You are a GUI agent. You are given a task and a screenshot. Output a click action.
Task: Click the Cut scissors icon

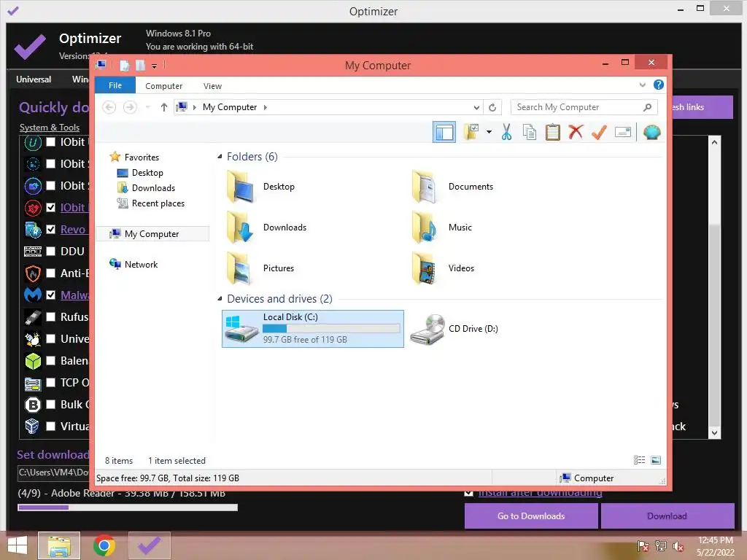(506, 132)
